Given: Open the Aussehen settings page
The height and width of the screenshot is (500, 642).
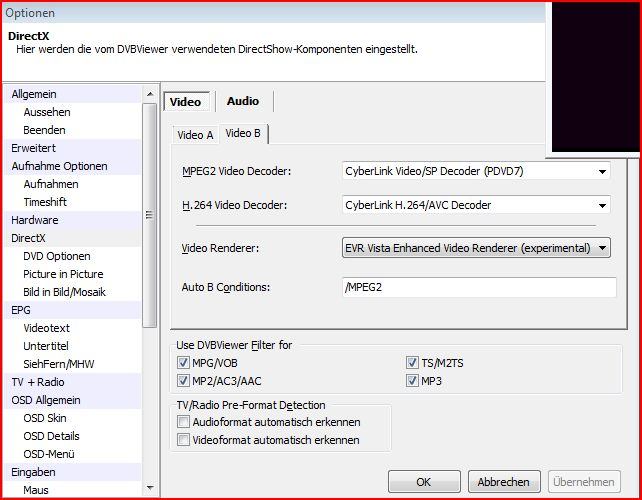Looking at the screenshot, I should pyautogui.click(x=73, y=112).
